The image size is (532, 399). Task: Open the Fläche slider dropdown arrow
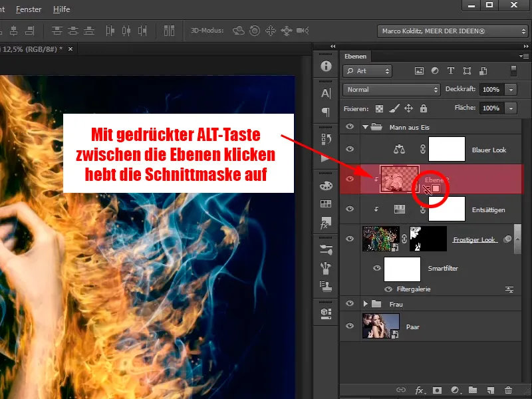point(511,108)
